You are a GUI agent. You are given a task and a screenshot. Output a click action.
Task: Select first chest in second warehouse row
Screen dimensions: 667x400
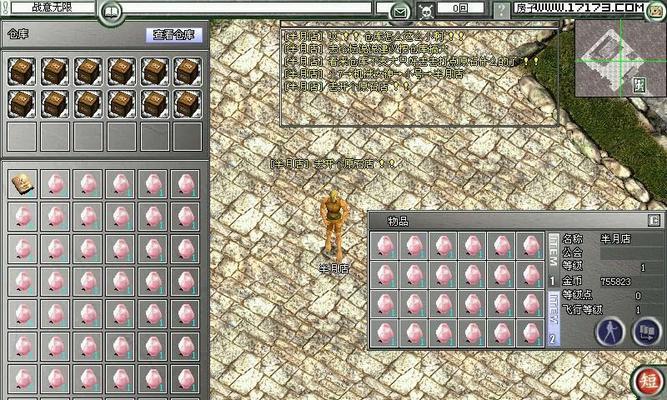tap(22, 104)
